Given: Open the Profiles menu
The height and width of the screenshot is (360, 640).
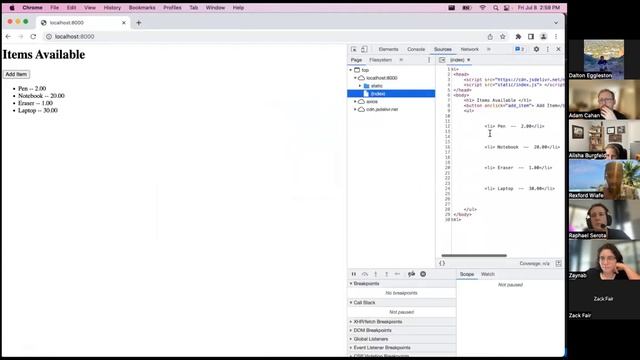Looking at the screenshot, I should (172, 8).
